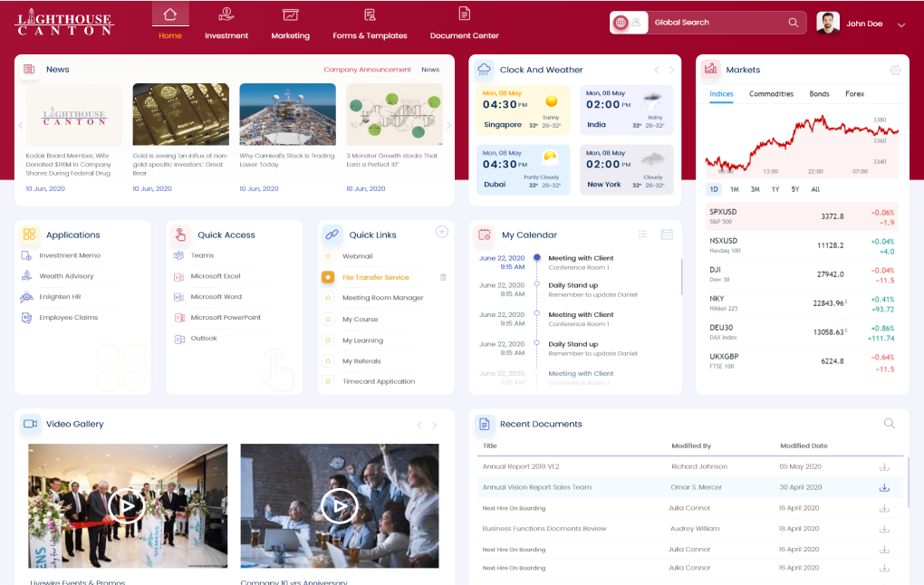Expand the John Doe account dropdown

click(x=901, y=24)
